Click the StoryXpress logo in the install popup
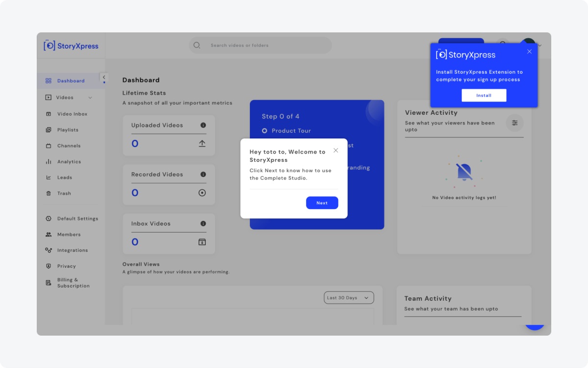This screenshot has width=588, height=368. coord(465,55)
